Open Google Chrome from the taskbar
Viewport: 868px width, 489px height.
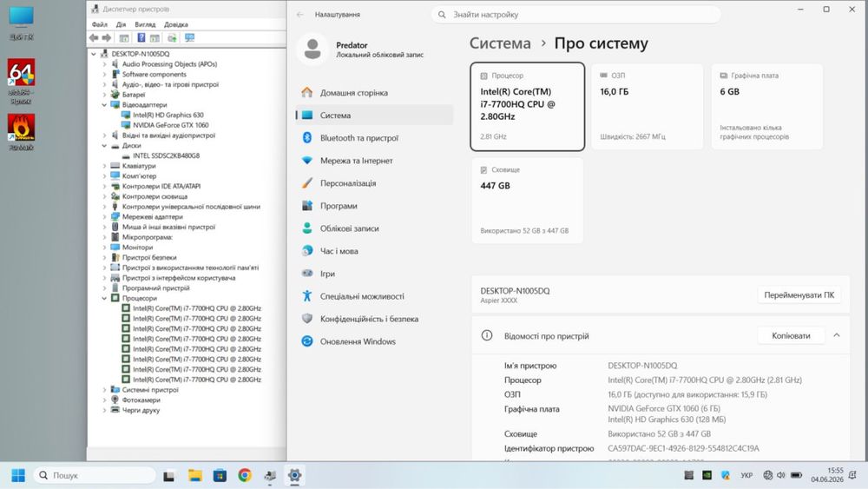(x=245, y=475)
